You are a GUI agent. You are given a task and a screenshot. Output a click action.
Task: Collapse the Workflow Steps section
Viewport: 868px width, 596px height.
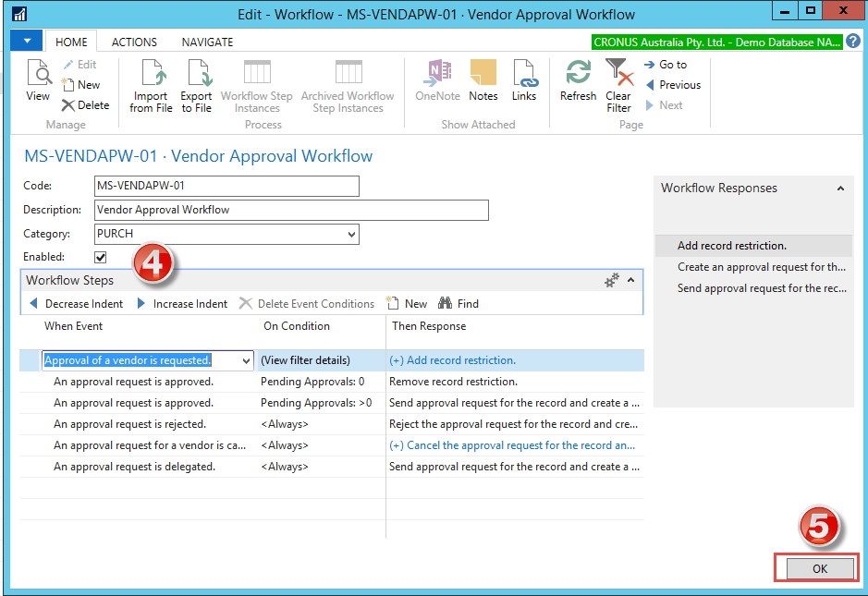pyautogui.click(x=630, y=280)
